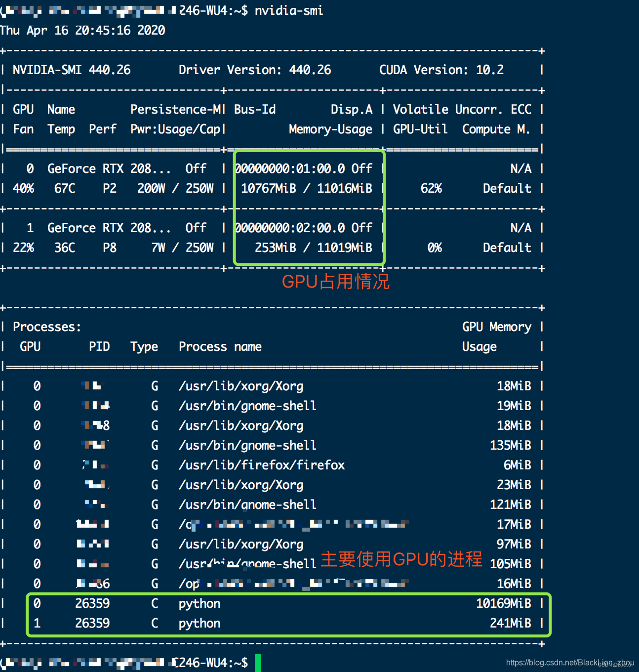Select the CUDA Version 10.2 text

click(441, 70)
